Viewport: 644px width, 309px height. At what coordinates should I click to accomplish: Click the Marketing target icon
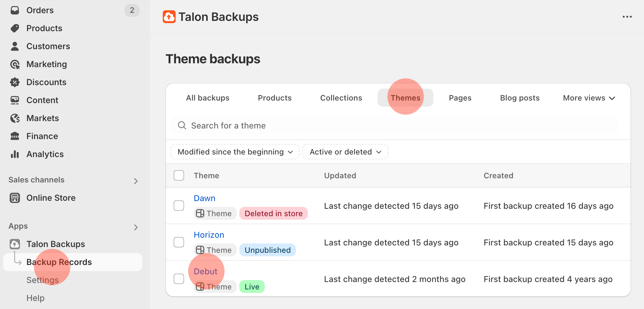pyautogui.click(x=15, y=64)
